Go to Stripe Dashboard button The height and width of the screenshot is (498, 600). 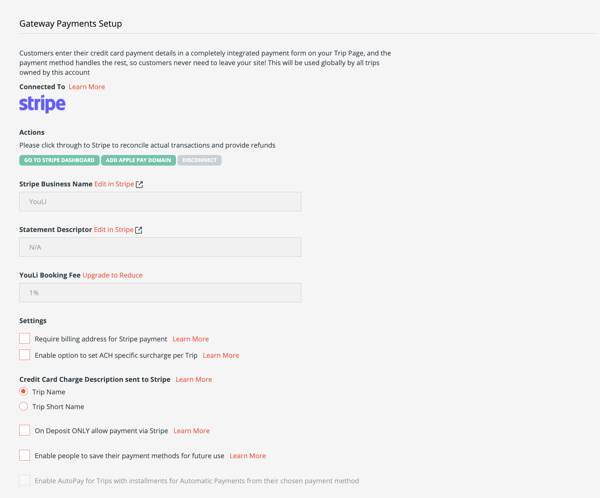(59, 160)
